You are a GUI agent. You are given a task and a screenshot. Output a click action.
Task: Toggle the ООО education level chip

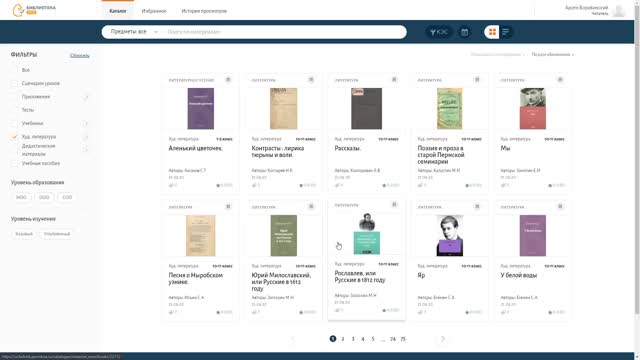[44, 197]
